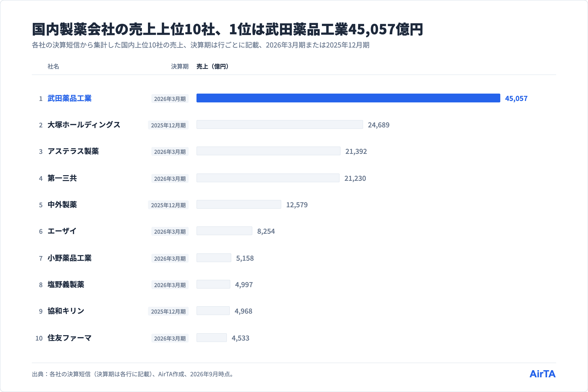Click the 2026年3月期 badge for 武田薬品工業
Screen dimensions: 588x392
[x=170, y=99]
